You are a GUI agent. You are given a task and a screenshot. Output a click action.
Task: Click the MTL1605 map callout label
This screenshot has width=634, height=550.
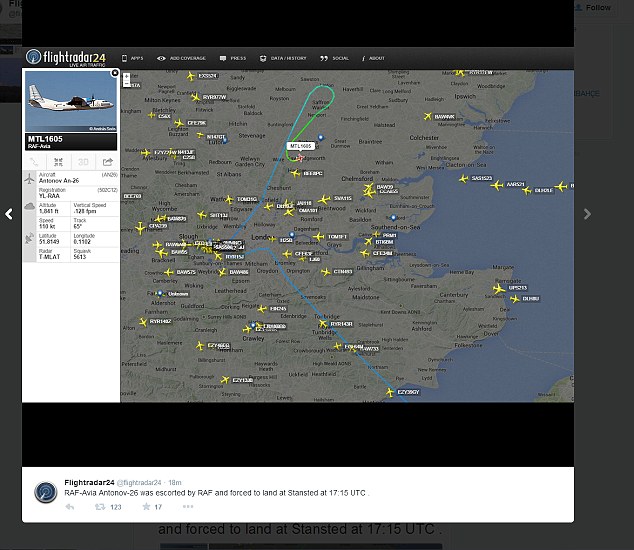300,146
